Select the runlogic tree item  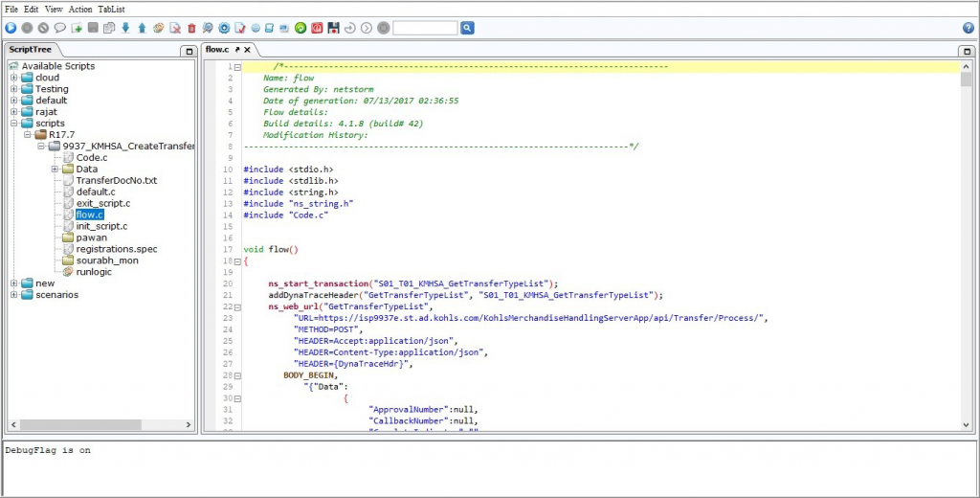click(x=94, y=272)
